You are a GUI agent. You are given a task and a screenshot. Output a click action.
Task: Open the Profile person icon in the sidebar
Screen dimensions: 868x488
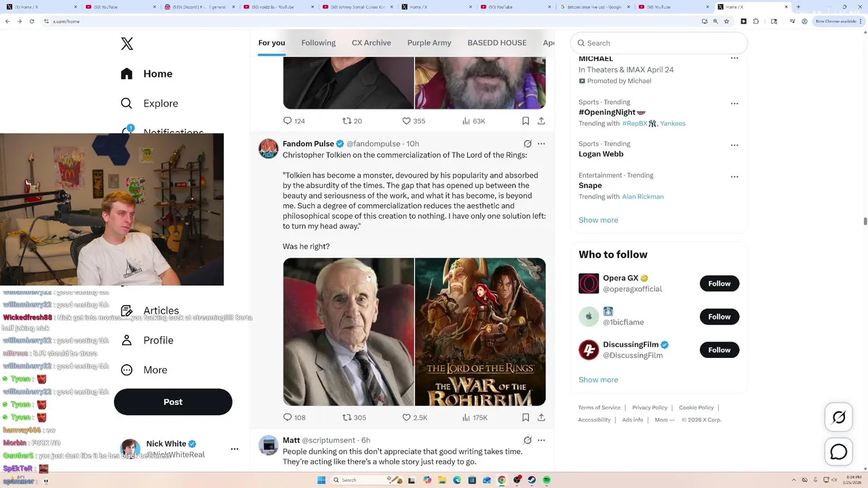[x=127, y=340]
